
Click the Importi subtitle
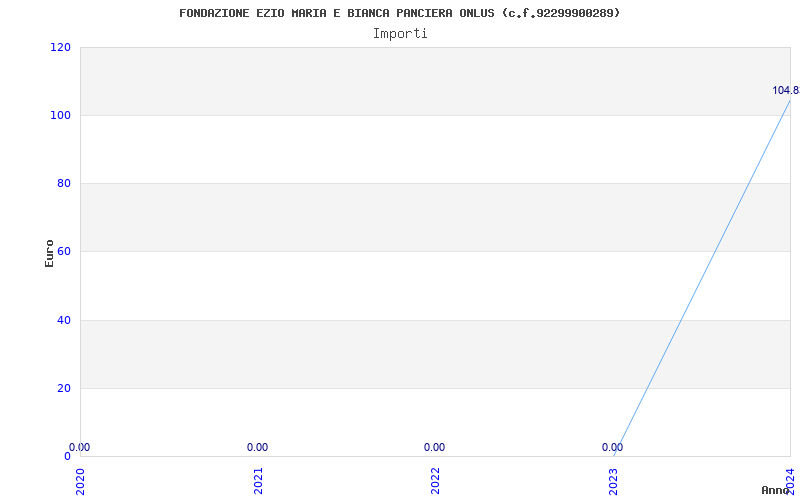click(x=400, y=34)
